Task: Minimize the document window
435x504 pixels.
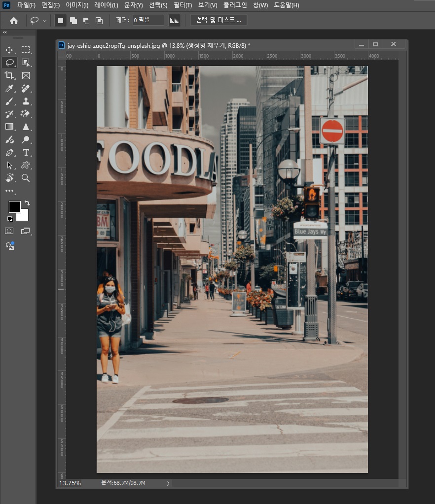Action: coord(362,44)
